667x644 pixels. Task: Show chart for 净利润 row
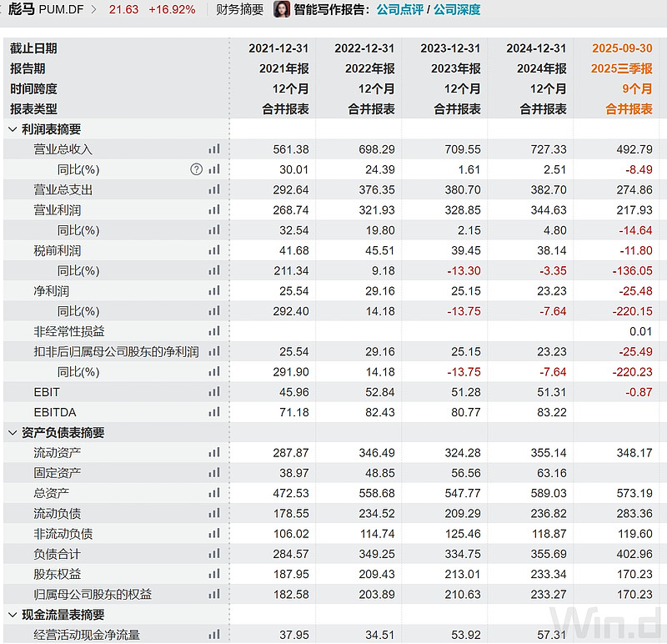214,290
